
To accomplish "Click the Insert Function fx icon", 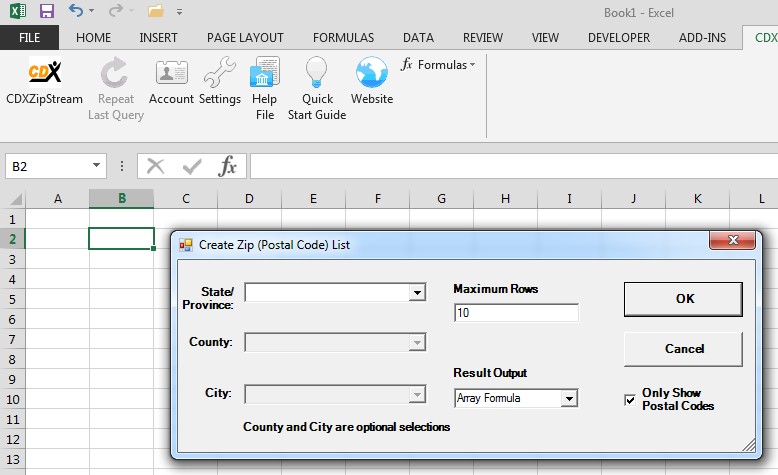I will [227, 166].
